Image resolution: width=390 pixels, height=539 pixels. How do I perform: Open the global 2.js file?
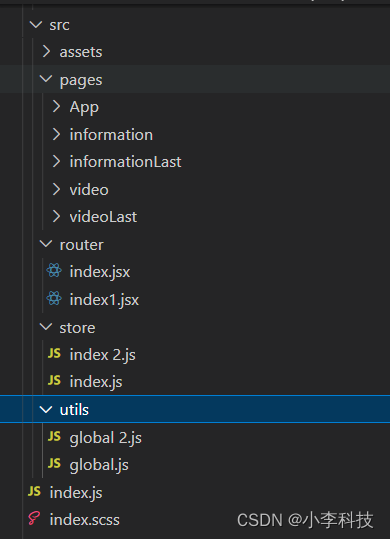pyautogui.click(x=105, y=438)
